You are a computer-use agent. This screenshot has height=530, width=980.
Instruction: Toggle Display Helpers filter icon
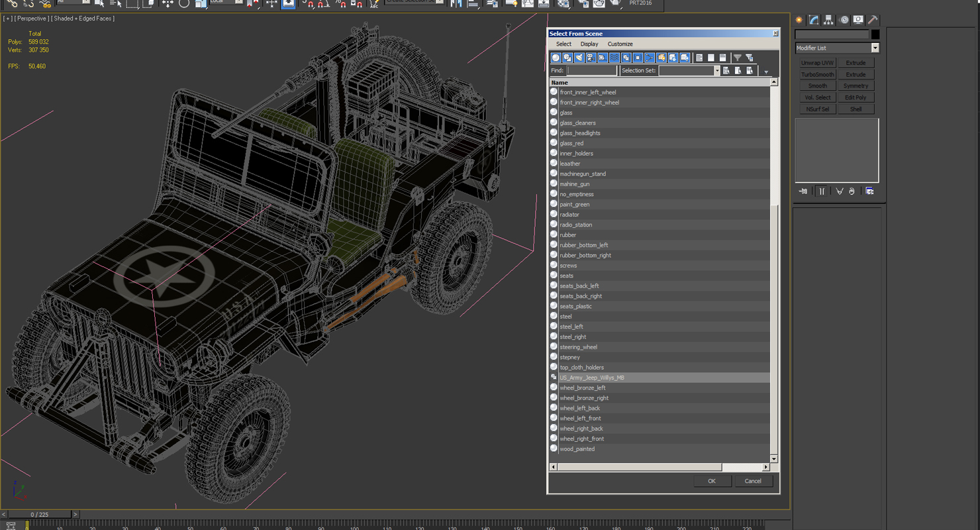(603, 58)
